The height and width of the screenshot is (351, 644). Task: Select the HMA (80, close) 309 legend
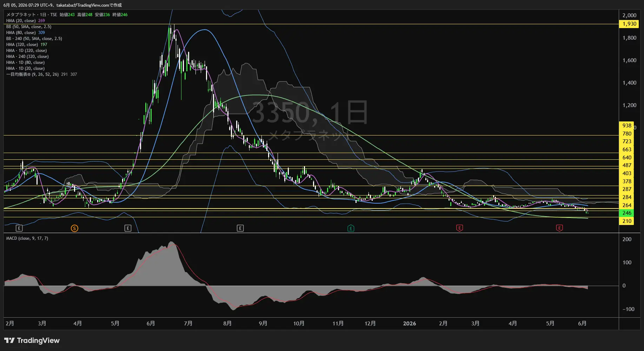(26, 33)
